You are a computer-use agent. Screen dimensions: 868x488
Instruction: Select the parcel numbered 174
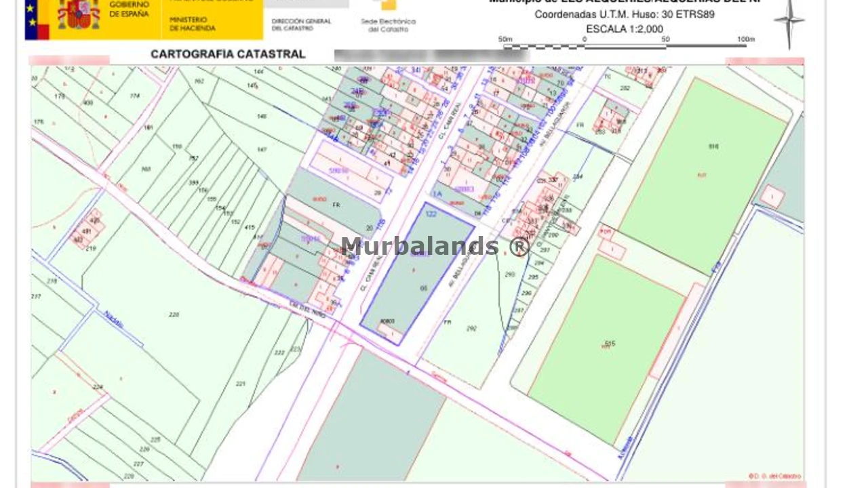tap(134, 96)
